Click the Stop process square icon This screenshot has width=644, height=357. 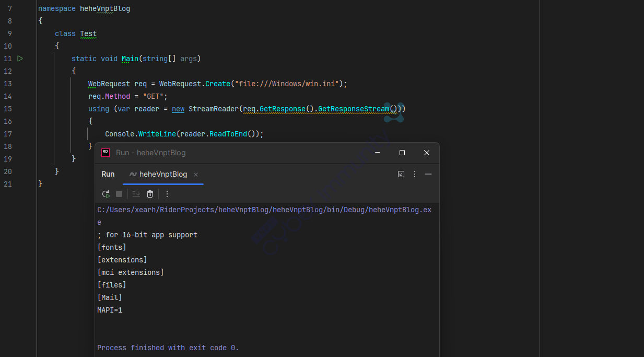(x=119, y=194)
